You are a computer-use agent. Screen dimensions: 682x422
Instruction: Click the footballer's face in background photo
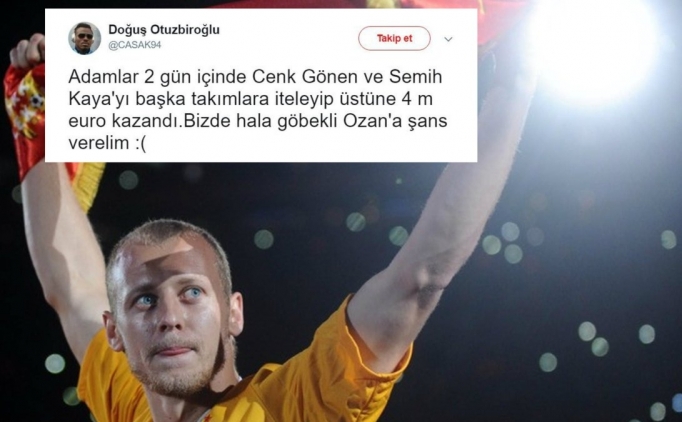[x=172, y=311]
